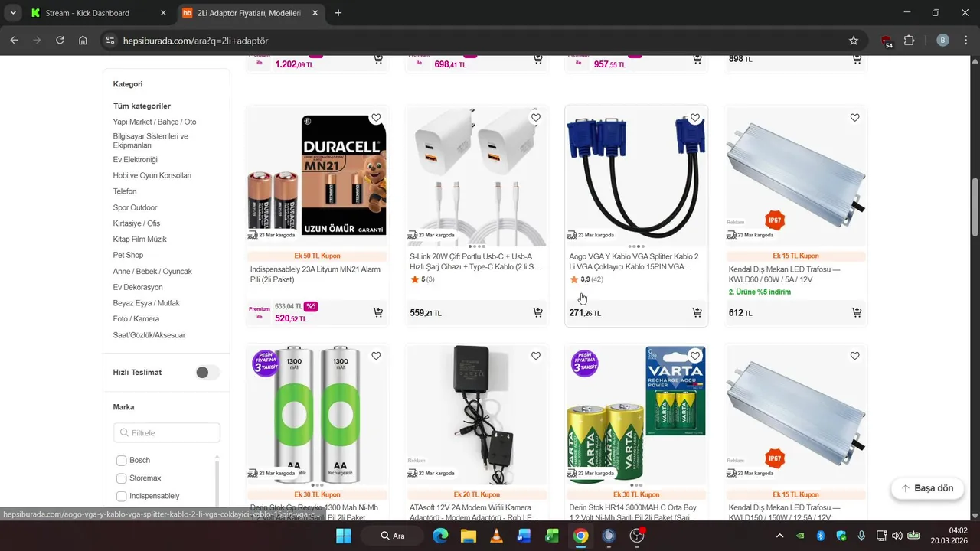Heart the Aogo VGA Y cable
Screen dimensions: 980x551
coord(695,118)
